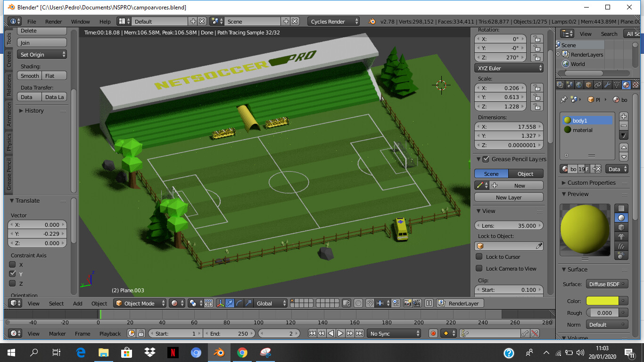Click the Lens value field showing 35.000
This screenshot has width=644, height=362.
tap(508, 225)
